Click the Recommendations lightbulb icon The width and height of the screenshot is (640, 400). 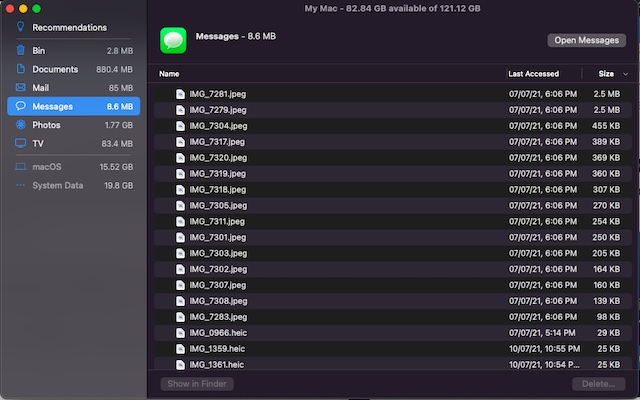click(x=20, y=27)
